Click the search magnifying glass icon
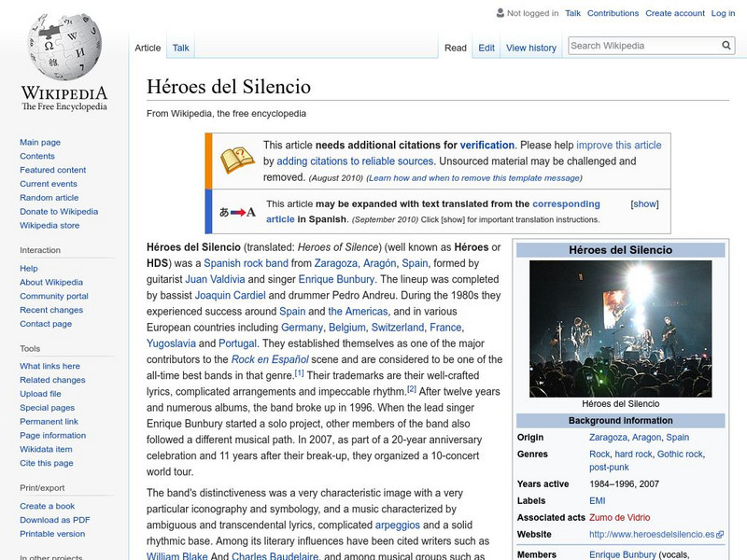Image resolution: width=747 pixels, height=560 pixels. click(x=726, y=44)
